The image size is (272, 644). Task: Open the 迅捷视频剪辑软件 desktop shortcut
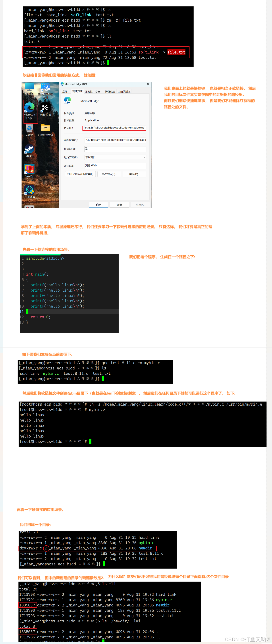[x=46, y=91]
